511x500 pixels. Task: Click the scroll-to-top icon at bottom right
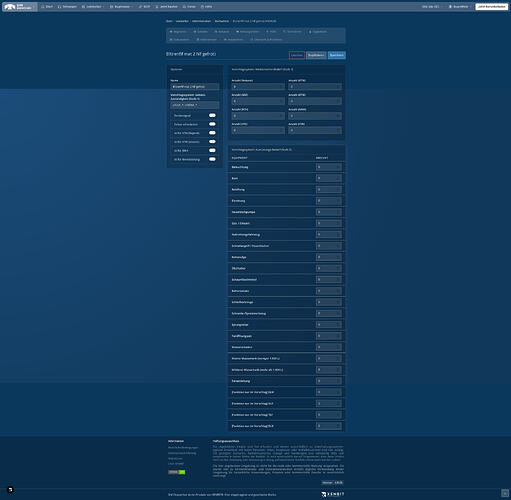pyautogui.click(x=505, y=493)
